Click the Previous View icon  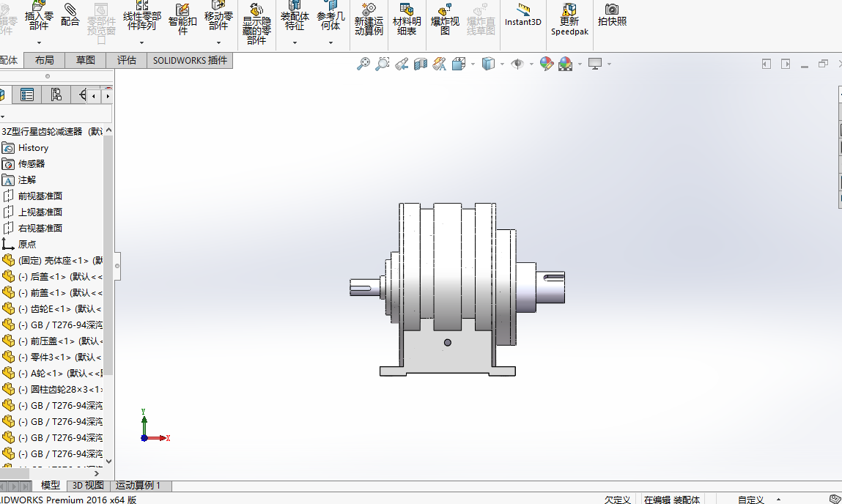pyautogui.click(x=402, y=64)
